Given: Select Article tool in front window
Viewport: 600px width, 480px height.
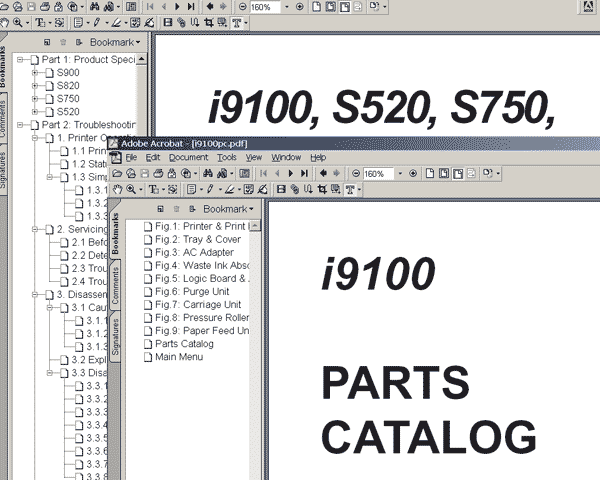Looking at the screenshot, I should pyautogui.click(x=308, y=189).
